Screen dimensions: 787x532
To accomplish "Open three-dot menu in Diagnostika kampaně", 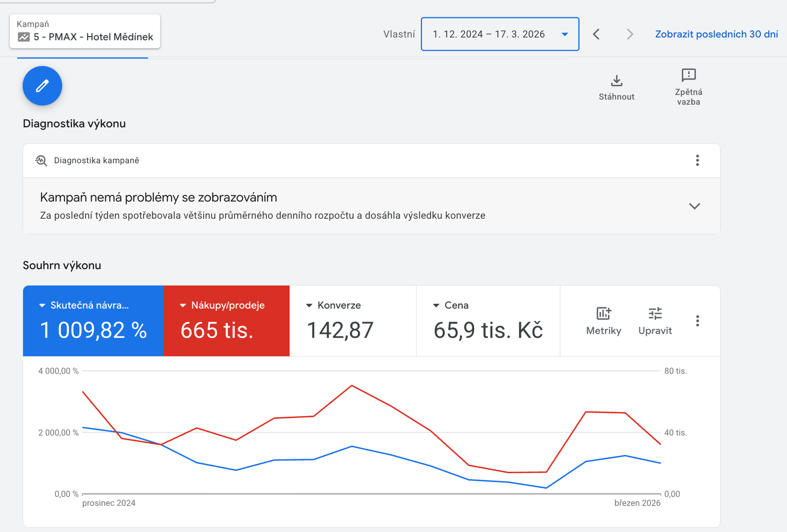I will click(x=697, y=160).
